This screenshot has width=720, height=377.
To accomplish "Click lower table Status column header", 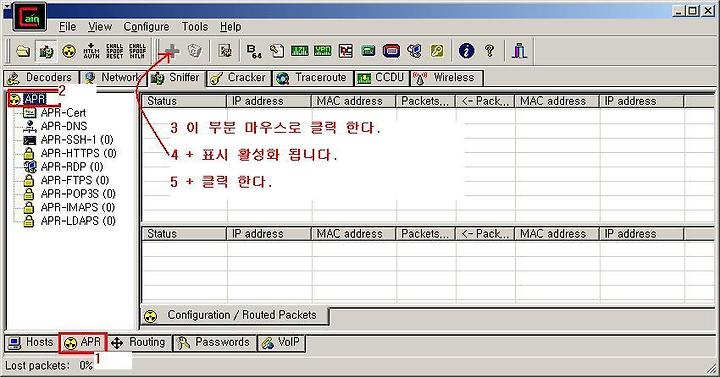I will pos(184,234).
